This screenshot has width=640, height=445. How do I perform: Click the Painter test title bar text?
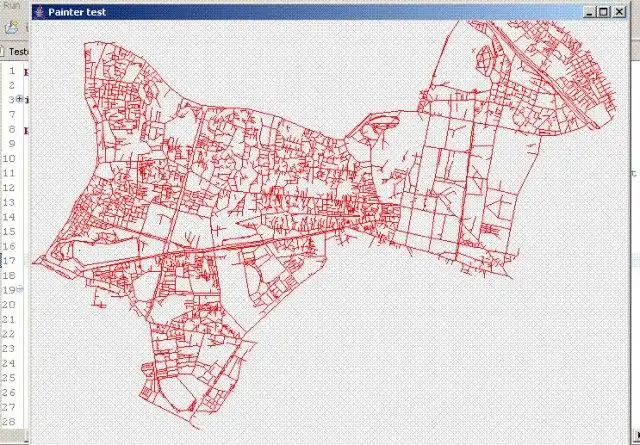click(x=77, y=12)
